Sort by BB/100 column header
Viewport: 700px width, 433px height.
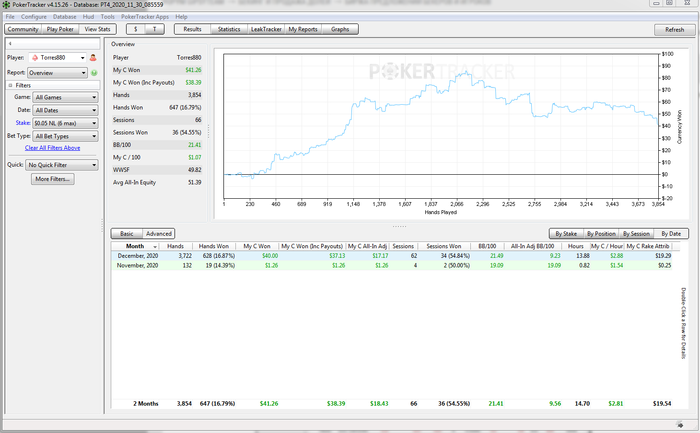point(487,246)
